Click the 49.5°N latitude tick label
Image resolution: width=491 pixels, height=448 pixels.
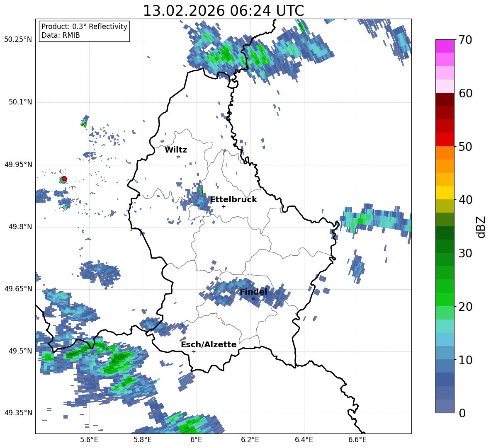(20, 351)
